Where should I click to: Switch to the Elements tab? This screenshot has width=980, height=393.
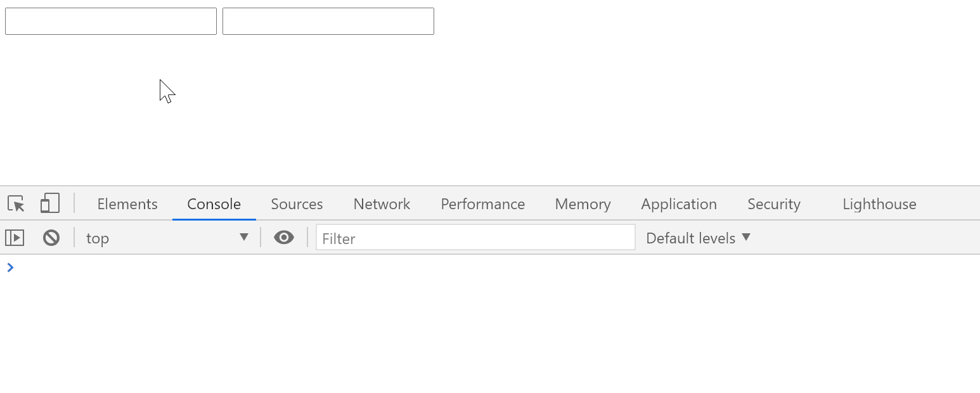(127, 204)
